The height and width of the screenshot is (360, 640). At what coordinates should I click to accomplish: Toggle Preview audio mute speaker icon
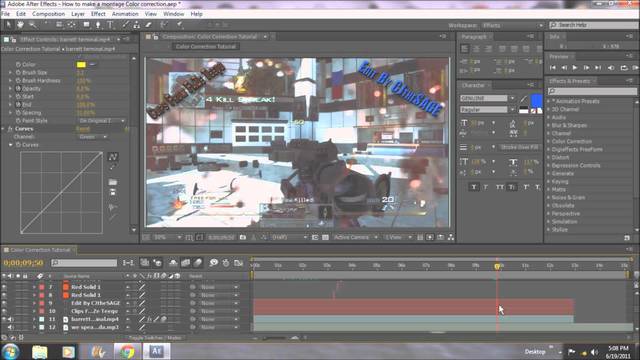tap(611, 68)
